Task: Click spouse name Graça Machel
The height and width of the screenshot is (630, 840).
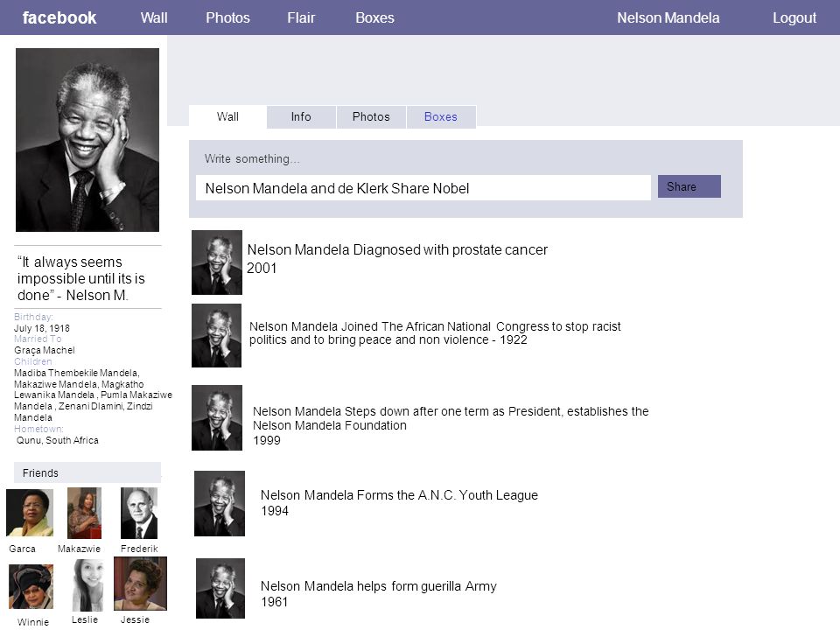Action: click(45, 350)
